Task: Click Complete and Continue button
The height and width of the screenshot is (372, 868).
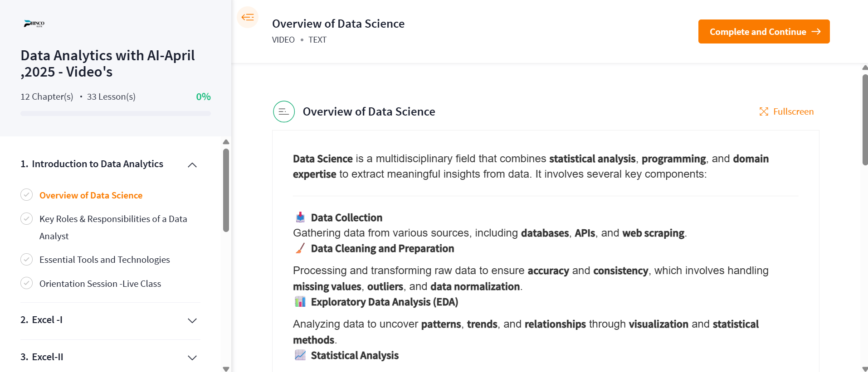Action: point(764,32)
